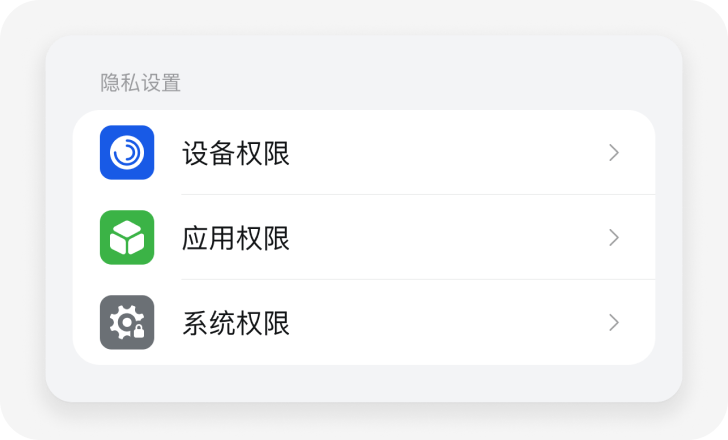The width and height of the screenshot is (728, 440).
Task: Go to the 系统权限 menu entry
Action: 236,323
